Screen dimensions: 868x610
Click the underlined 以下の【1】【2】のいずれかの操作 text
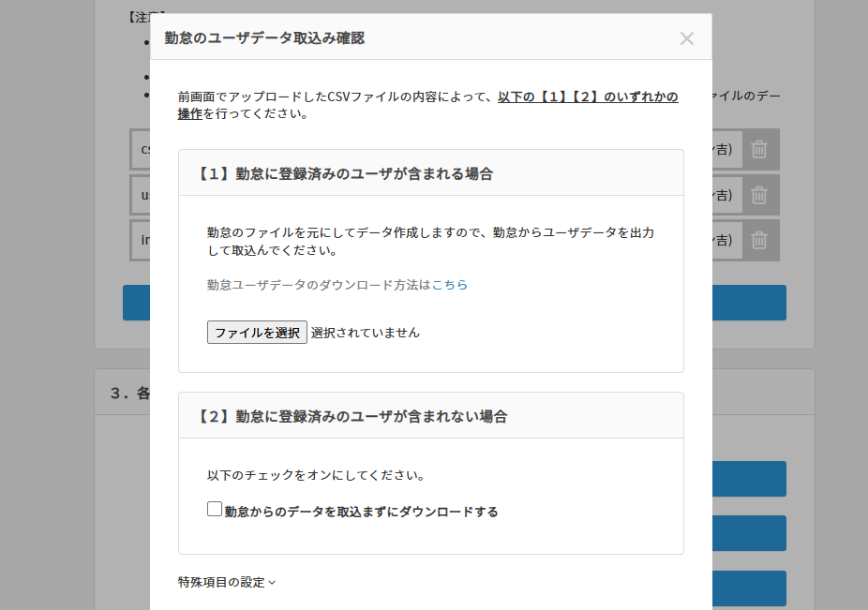coord(587,97)
